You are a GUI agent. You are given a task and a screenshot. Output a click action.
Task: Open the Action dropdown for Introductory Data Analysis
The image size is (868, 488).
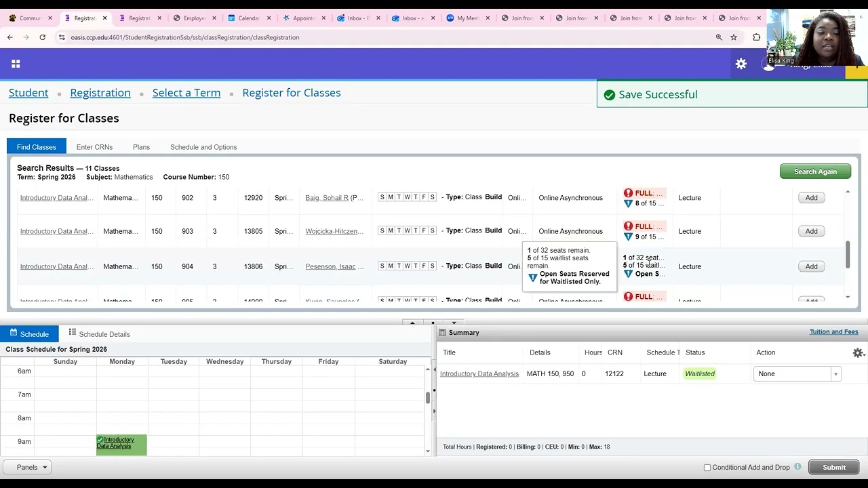[x=797, y=373]
